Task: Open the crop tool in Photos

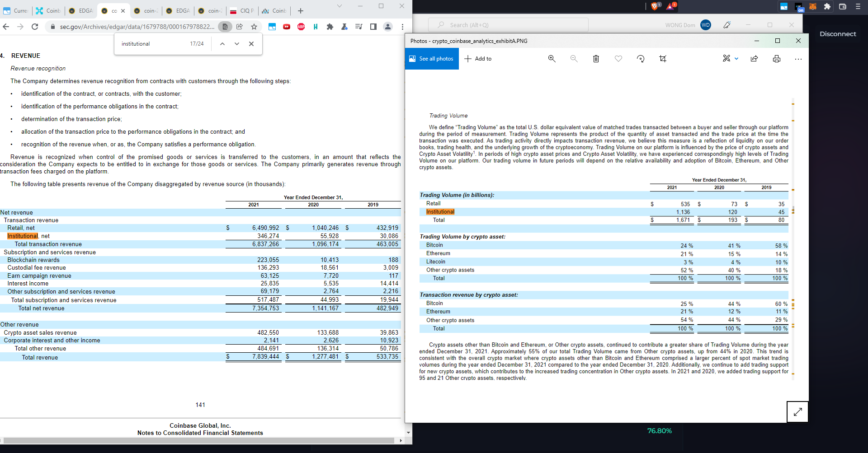Action: point(662,59)
